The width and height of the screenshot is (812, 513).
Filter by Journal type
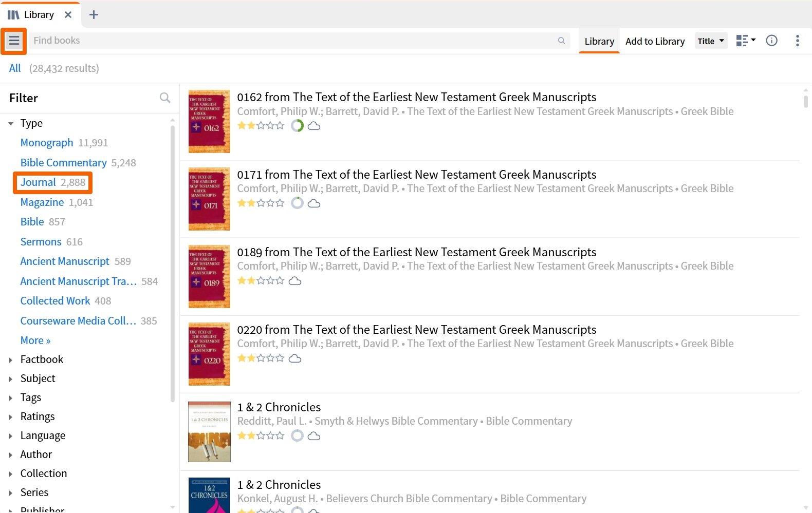38,182
